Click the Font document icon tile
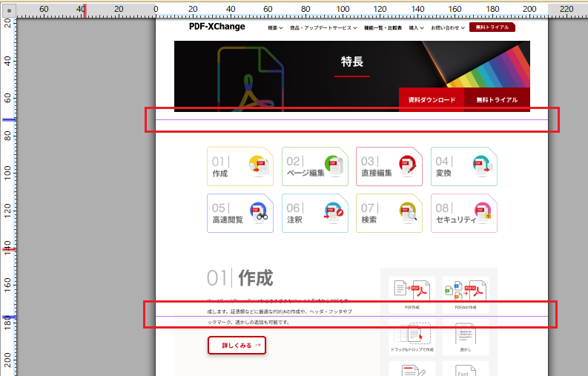The width and height of the screenshot is (588, 376). click(x=466, y=369)
